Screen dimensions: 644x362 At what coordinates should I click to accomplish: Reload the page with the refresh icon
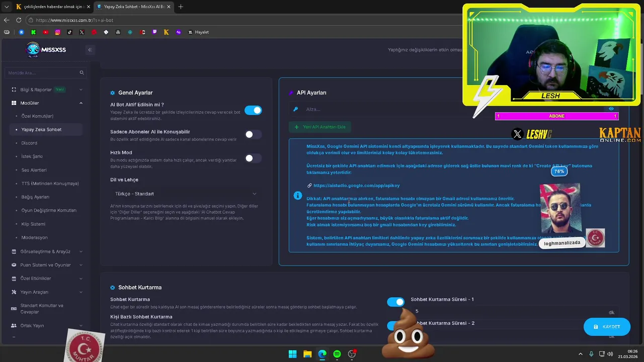pyautogui.click(x=19, y=20)
